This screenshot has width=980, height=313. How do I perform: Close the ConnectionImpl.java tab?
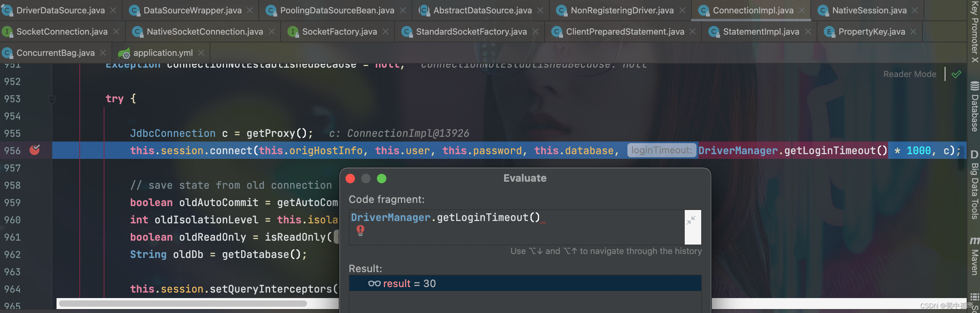(802, 10)
